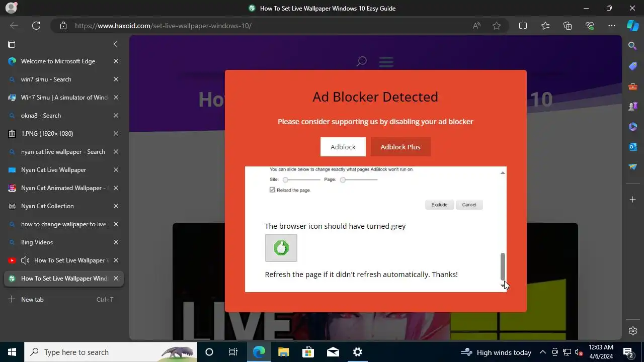Open sidebar settings gear icon

[633, 331]
